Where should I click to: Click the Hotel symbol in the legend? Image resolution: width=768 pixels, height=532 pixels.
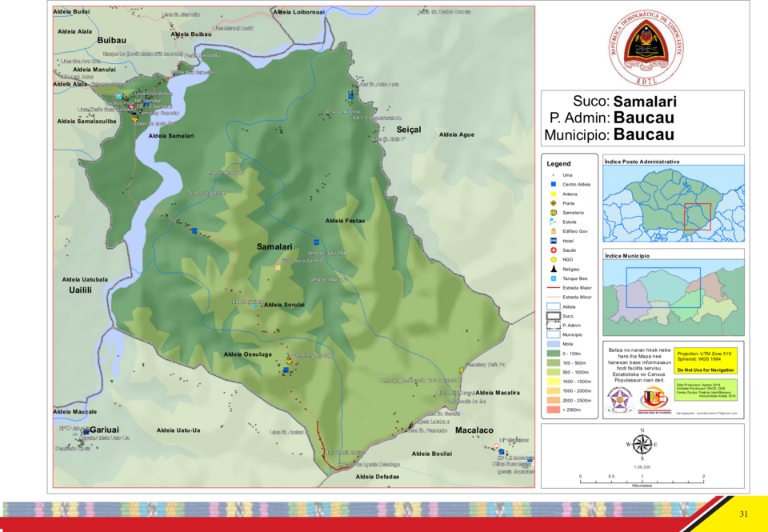point(554,241)
